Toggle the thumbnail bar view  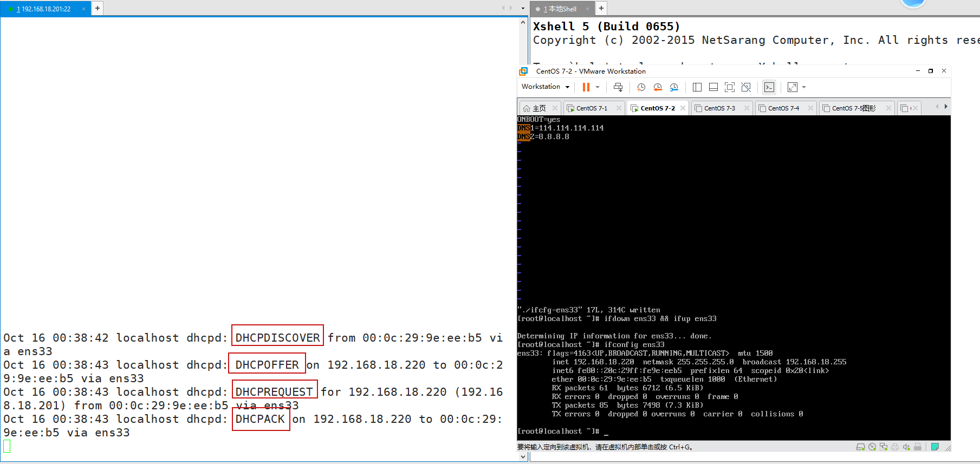[x=713, y=87]
